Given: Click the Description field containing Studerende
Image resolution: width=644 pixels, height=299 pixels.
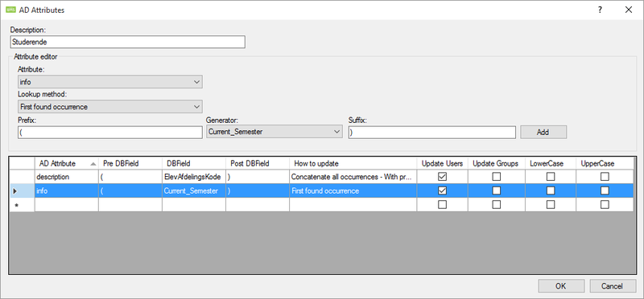Looking at the screenshot, I should [128, 42].
